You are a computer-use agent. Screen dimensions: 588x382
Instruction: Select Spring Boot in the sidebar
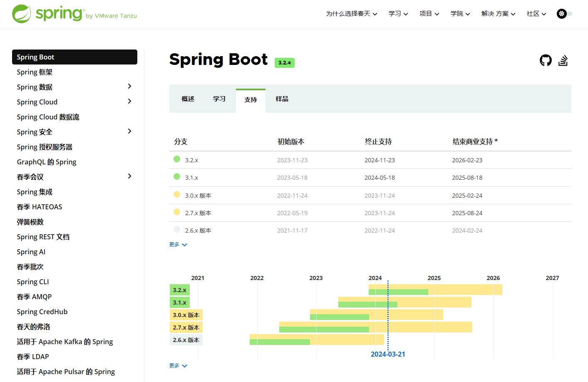point(74,57)
